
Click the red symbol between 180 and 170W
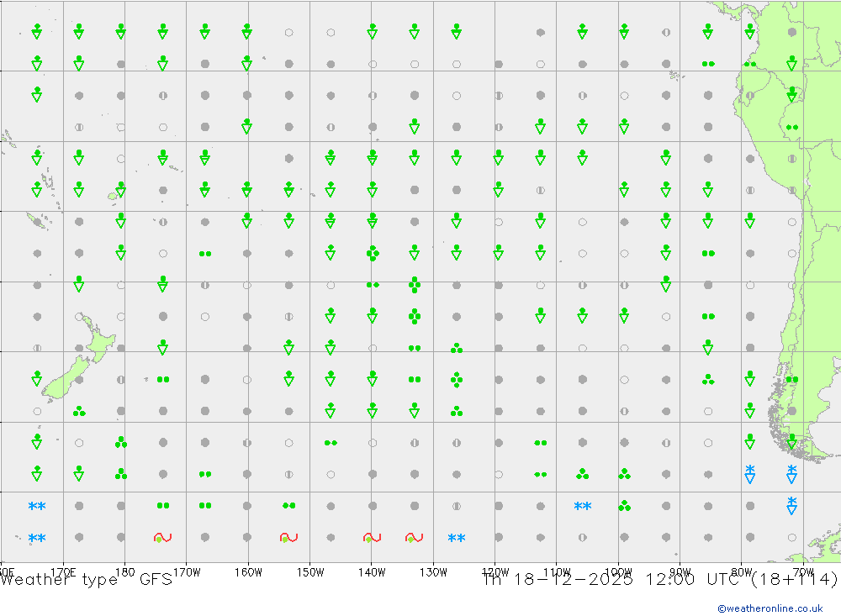[162, 538]
